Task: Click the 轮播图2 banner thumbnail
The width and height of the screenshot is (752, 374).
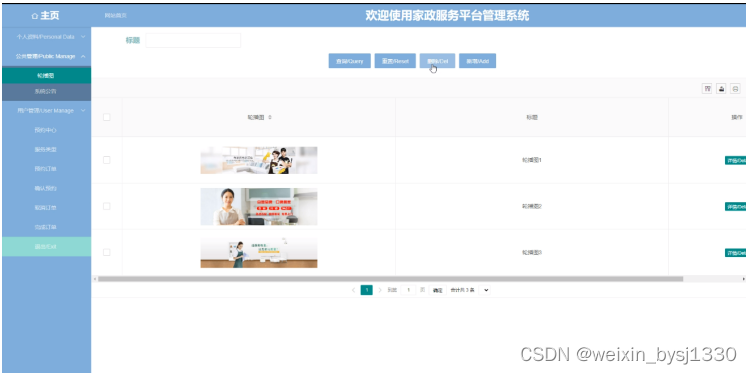Action: point(259,207)
